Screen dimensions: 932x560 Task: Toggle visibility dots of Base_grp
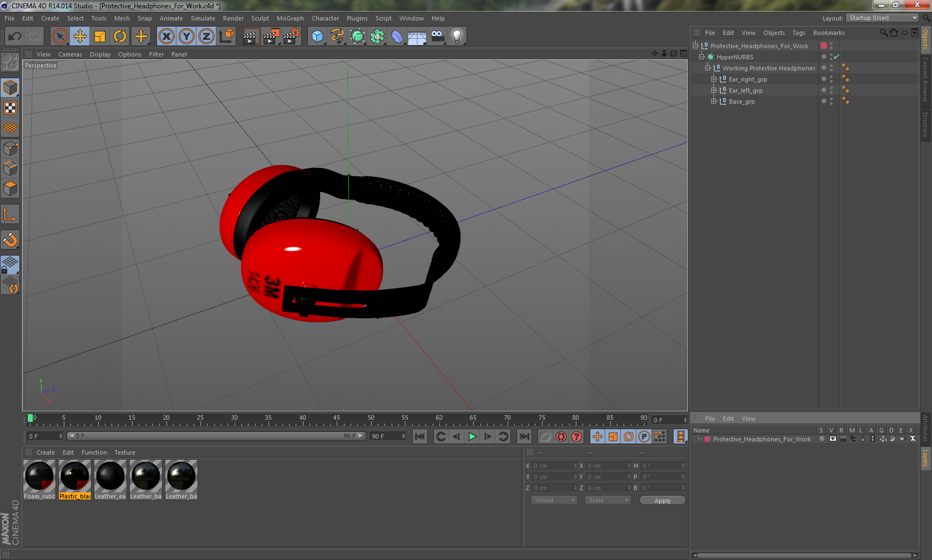[x=831, y=101]
